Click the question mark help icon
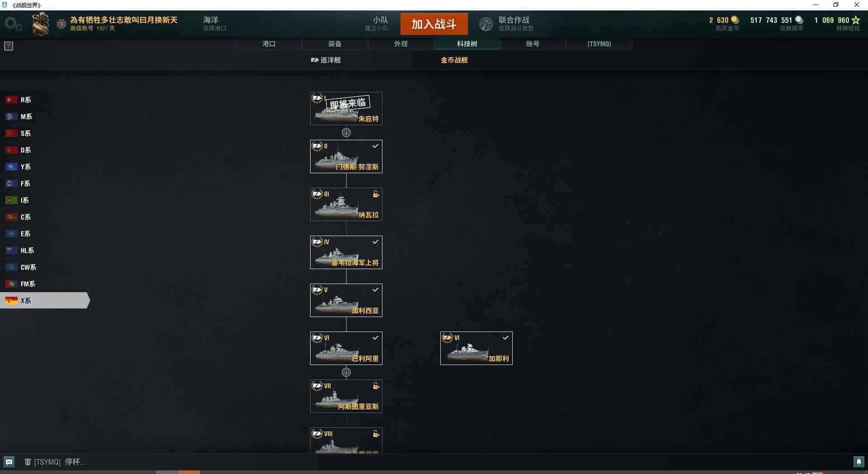This screenshot has height=474, width=868. 9,46
